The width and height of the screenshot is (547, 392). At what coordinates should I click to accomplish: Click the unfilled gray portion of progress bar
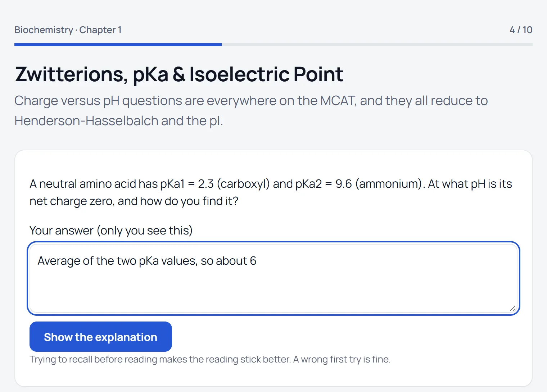coord(377,45)
